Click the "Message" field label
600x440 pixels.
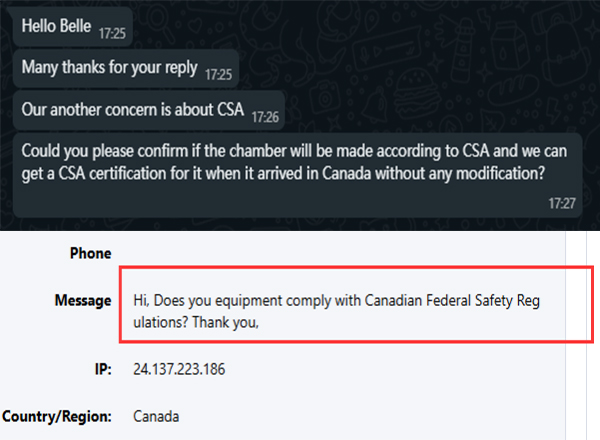point(83,301)
